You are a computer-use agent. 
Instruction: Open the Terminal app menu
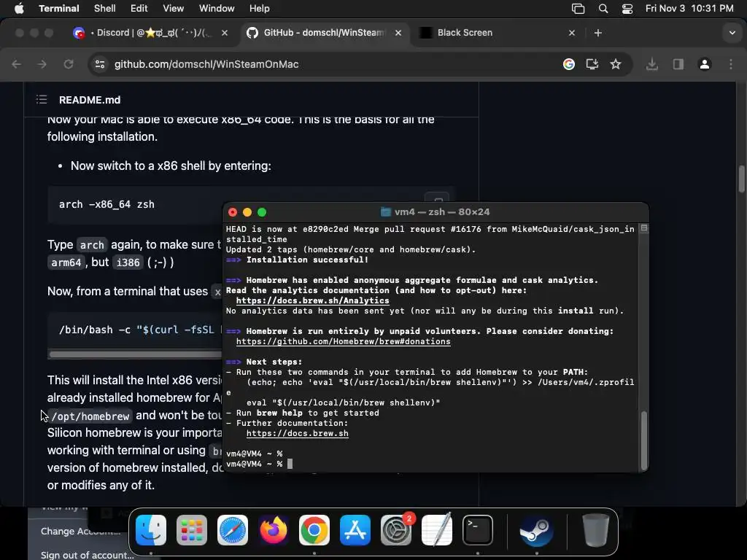[59, 9]
